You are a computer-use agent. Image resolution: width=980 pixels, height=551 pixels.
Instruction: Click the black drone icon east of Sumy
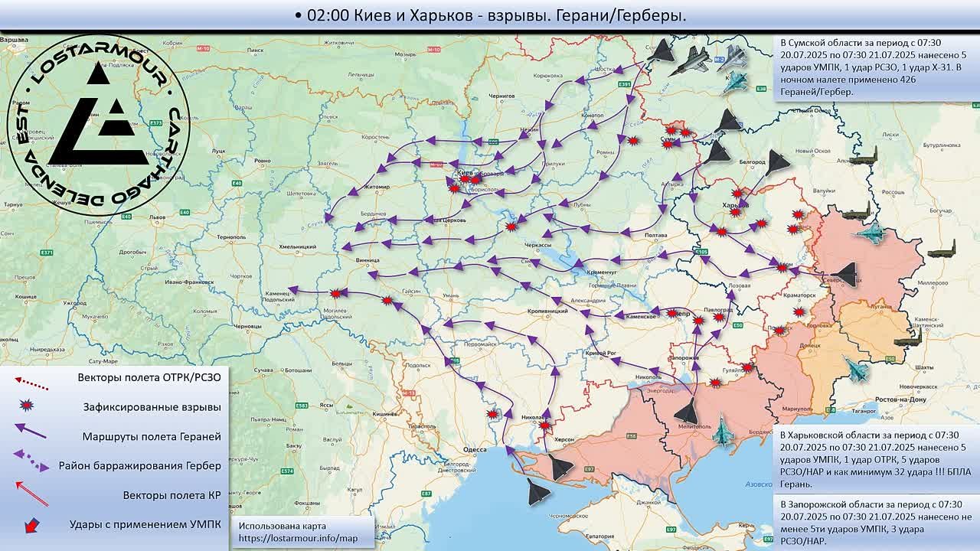718,152
